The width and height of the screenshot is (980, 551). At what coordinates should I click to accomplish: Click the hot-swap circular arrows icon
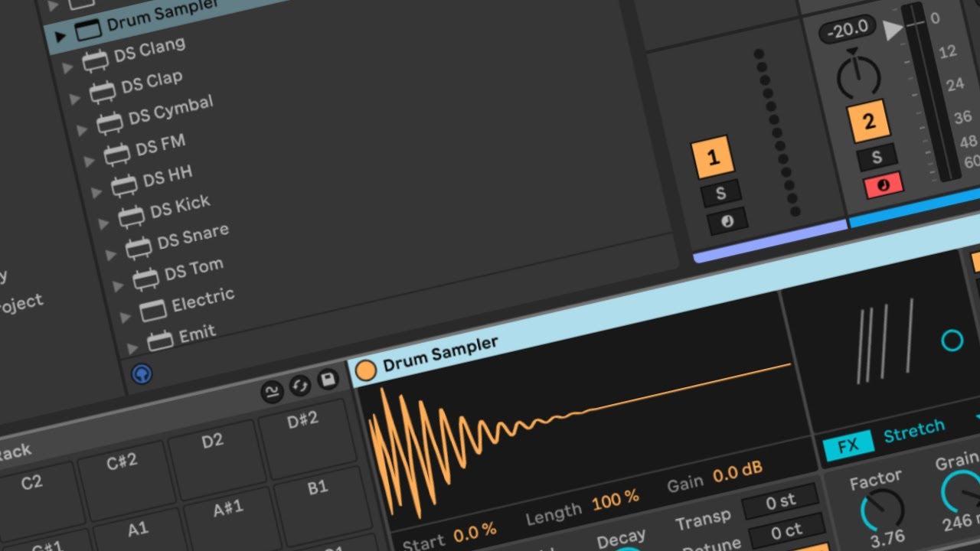(300, 386)
